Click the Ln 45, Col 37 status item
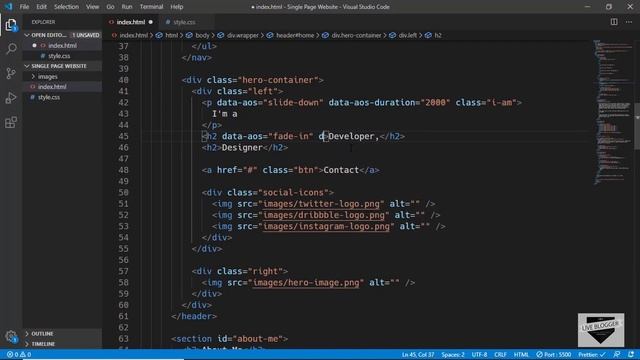 (418, 354)
